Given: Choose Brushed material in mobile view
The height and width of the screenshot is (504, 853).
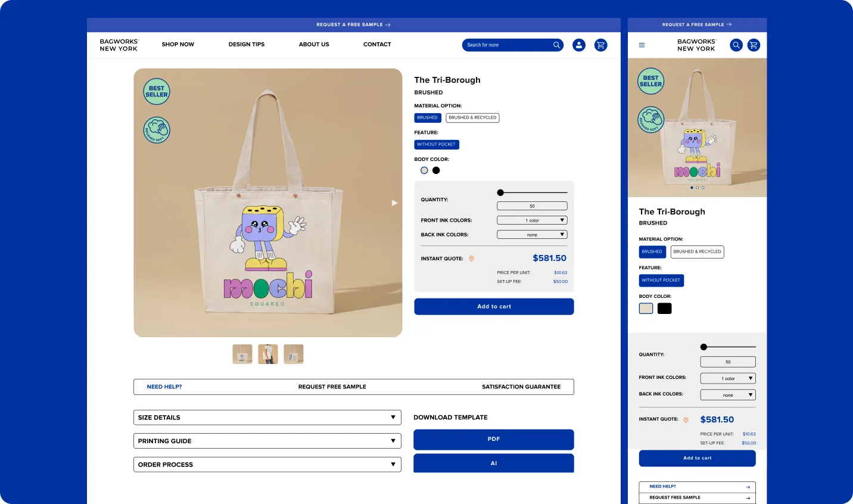Looking at the screenshot, I should coord(652,251).
